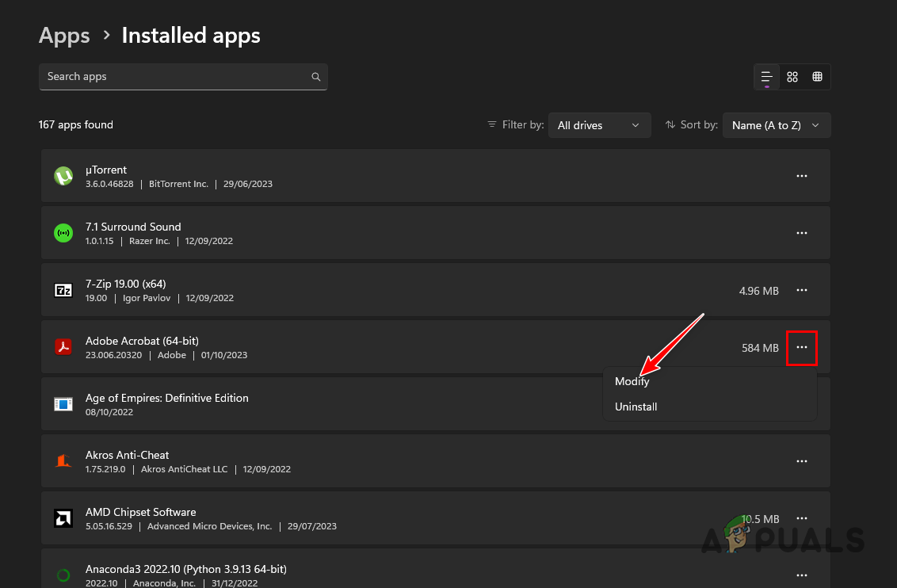This screenshot has width=897, height=588.
Task: Click the Age of Empires app icon
Action: 63,404
